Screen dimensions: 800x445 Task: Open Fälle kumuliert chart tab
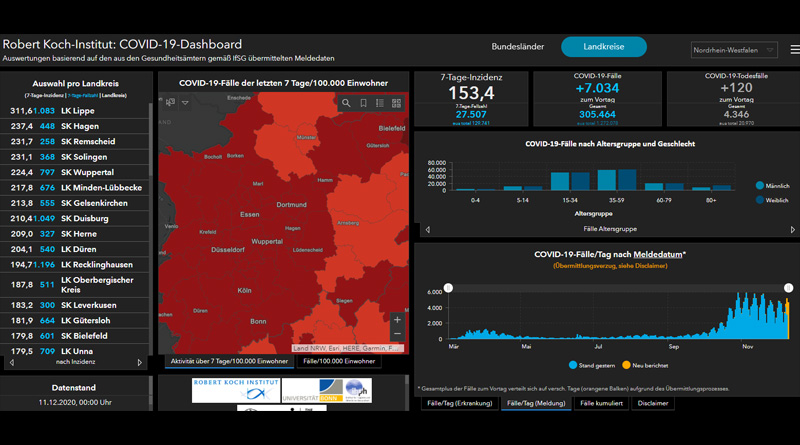click(601, 403)
